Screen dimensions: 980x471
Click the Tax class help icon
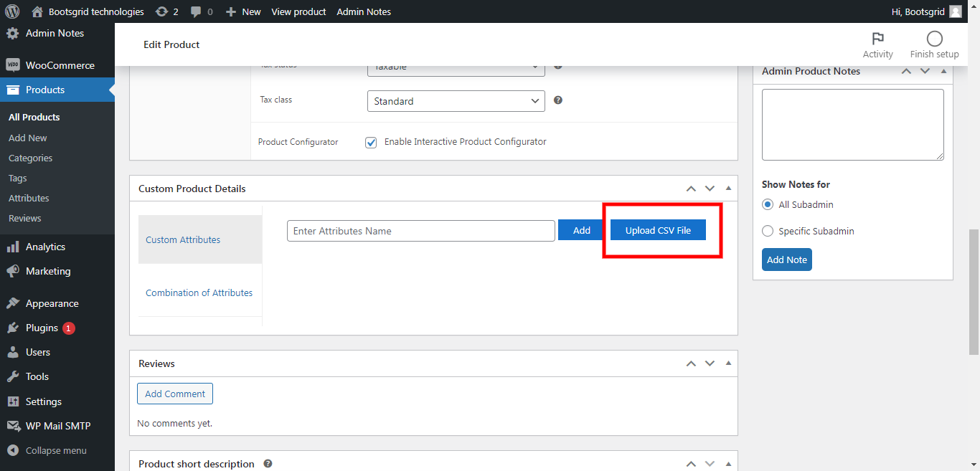click(558, 100)
